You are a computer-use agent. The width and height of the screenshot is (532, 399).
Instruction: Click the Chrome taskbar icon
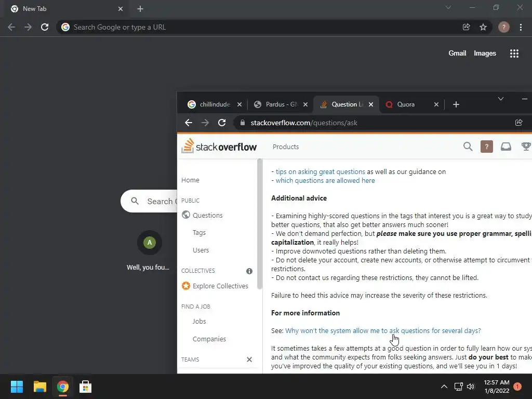pyautogui.click(x=62, y=387)
